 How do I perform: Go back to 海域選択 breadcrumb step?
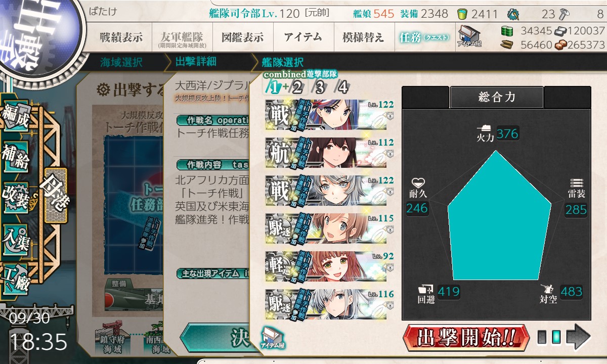click(x=121, y=63)
